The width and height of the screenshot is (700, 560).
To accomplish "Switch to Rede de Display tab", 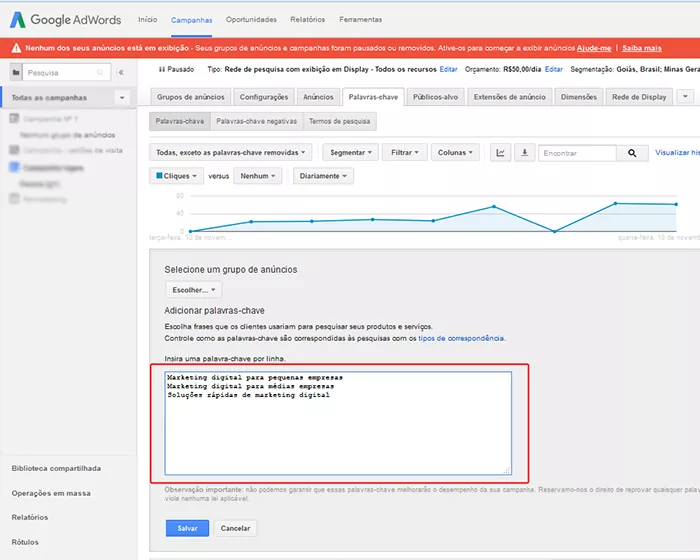I will tap(639, 97).
